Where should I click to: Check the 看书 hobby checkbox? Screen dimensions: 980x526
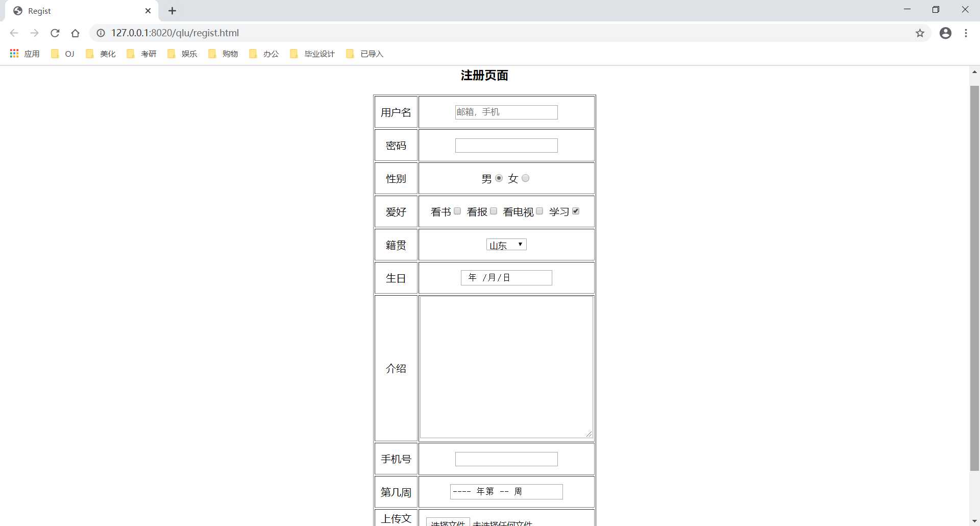[x=457, y=211]
